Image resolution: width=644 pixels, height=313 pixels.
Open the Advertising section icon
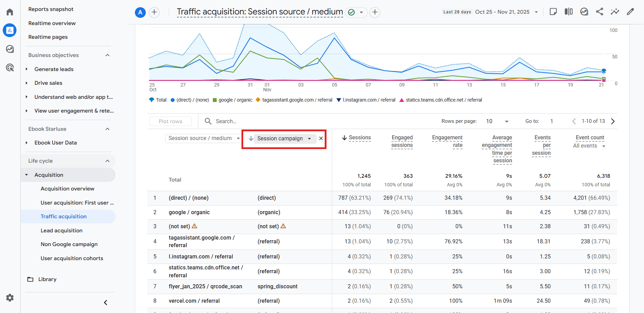tap(10, 68)
